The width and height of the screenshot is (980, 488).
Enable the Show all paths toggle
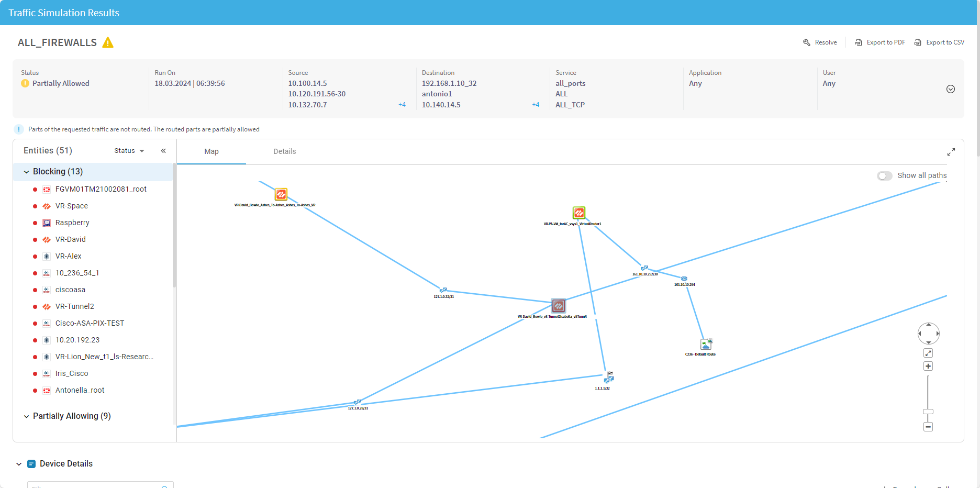885,176
